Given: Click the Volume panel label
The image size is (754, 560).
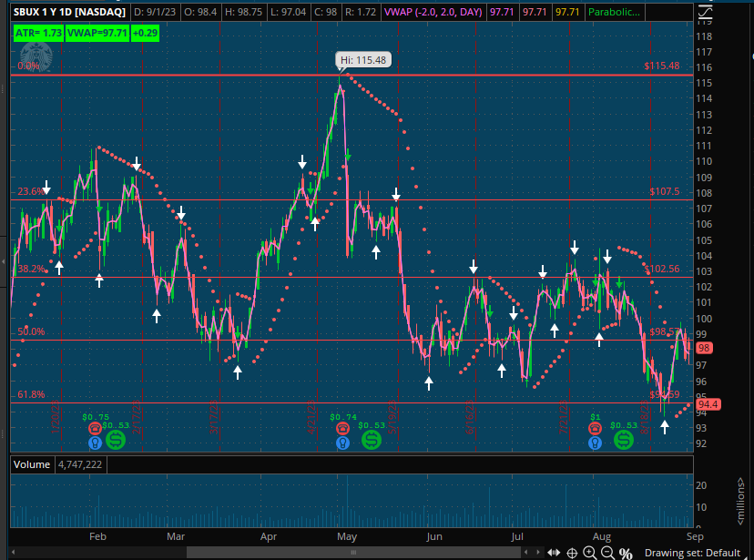Looking at the screenshot, I should [32, 464].
